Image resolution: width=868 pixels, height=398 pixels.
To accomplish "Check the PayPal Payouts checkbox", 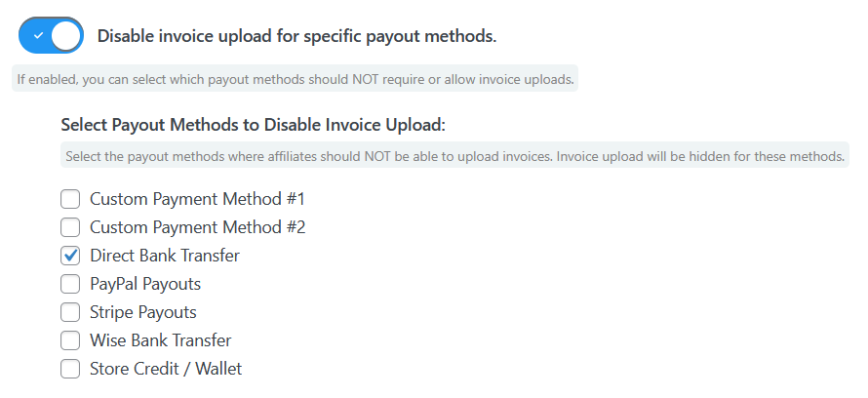I will (x=70, y=284).
